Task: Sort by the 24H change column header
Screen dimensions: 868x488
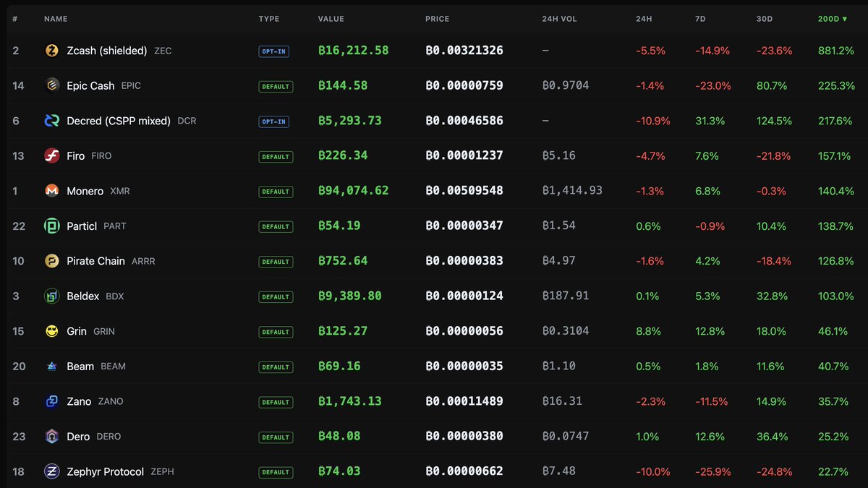Action: [644, 19]
